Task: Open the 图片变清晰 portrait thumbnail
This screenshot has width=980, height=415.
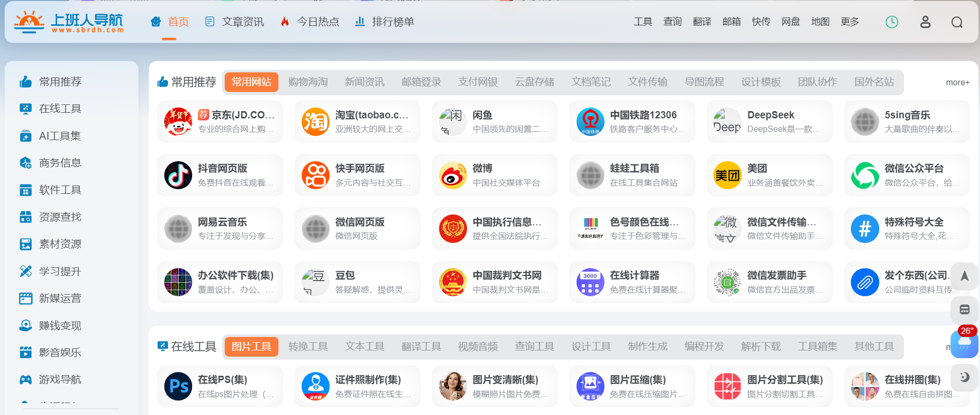Action: (x=453, y=387)
